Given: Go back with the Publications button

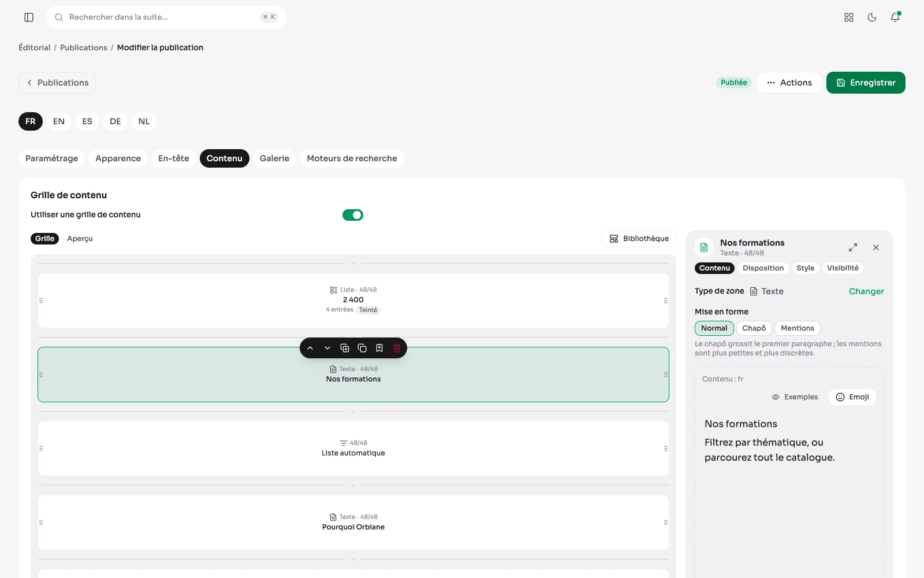Looking at the screenshot, I should click(57, 83).
